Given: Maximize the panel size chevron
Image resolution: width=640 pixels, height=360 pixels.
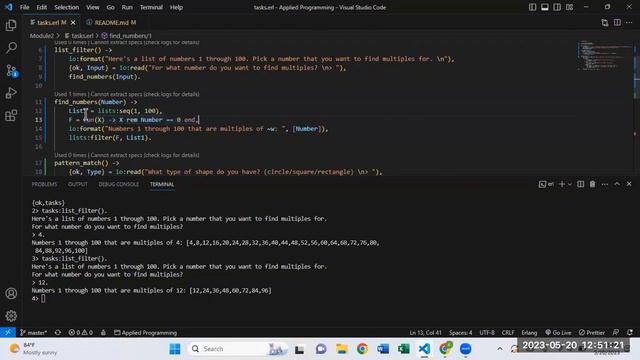Looking at the screenshot, I should click(617, 184).
